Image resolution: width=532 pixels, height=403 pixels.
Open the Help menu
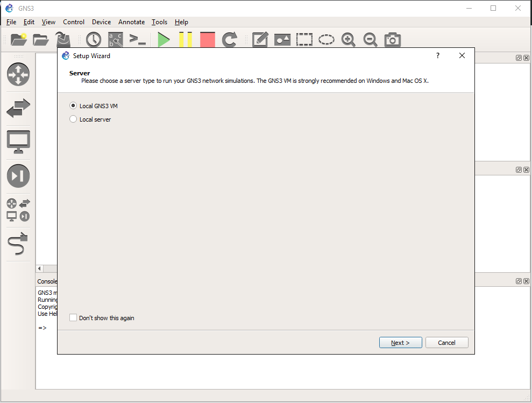tap(181, 22)
